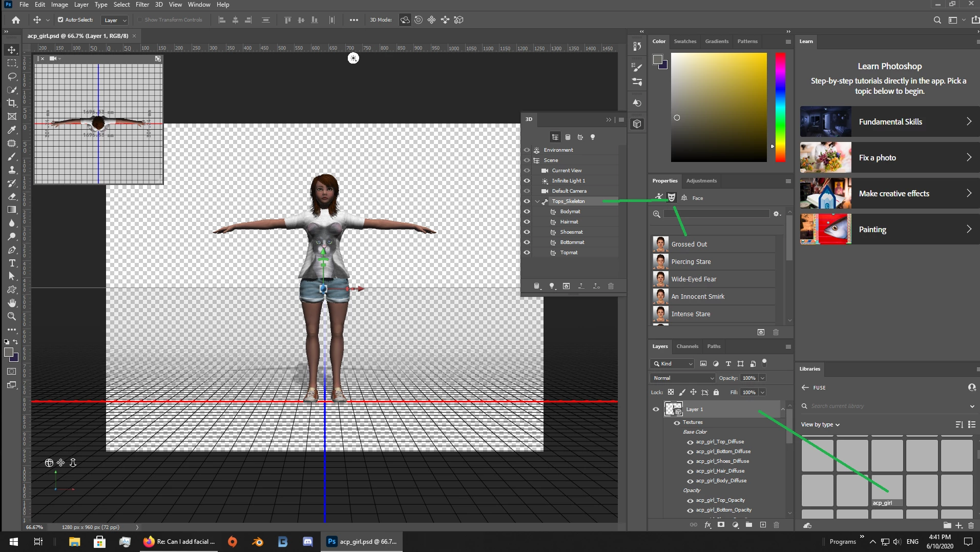Viewport: 980px width, 552px height.
Task: Select the Zoom tool
Action: [12, 316]
